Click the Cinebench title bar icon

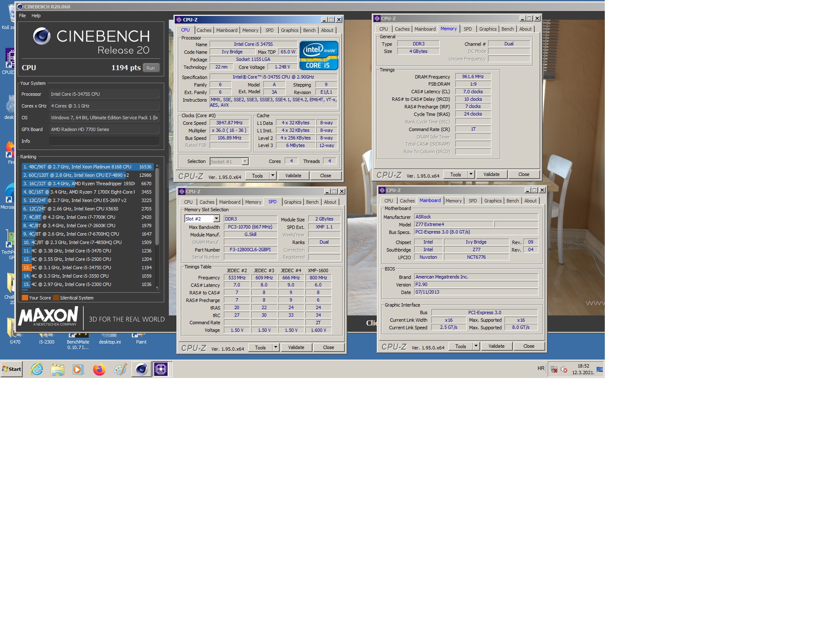[x=20, y=7]
